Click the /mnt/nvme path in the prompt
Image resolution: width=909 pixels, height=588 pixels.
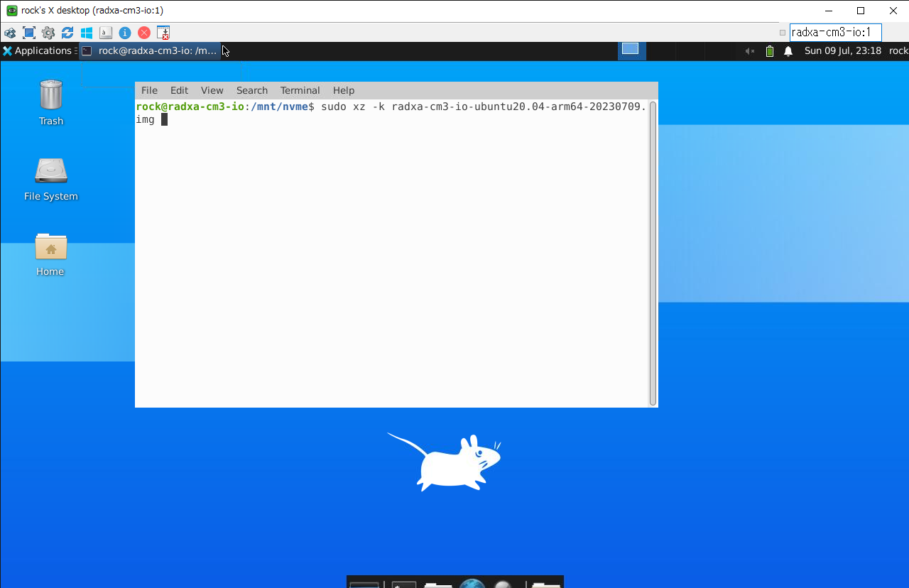point(279,107)
